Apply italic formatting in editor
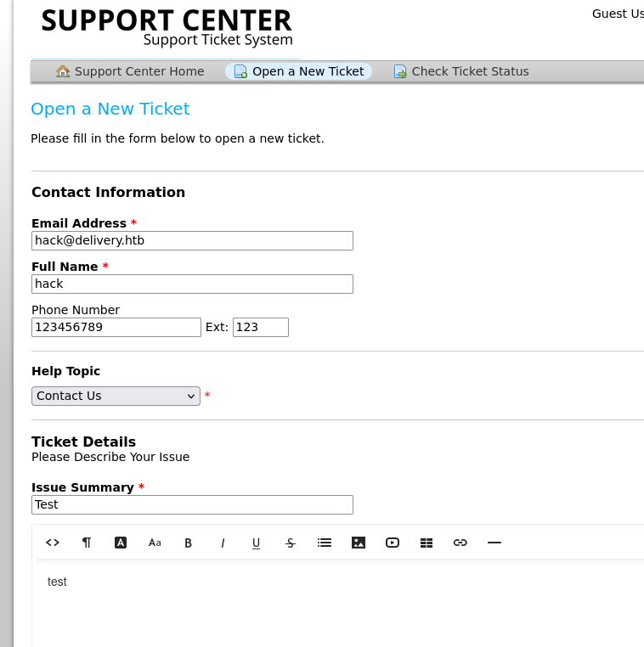The height and width of the screenshot is (647, 644). (x=223, y=543)
